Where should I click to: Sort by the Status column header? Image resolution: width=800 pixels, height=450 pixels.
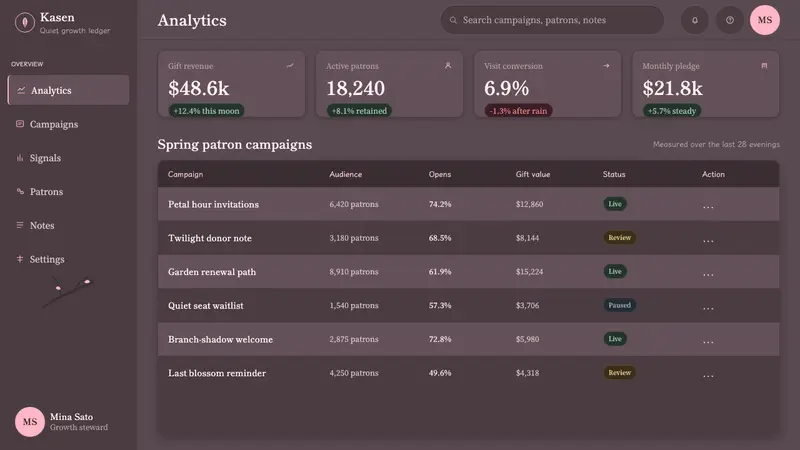coord(614,174)
